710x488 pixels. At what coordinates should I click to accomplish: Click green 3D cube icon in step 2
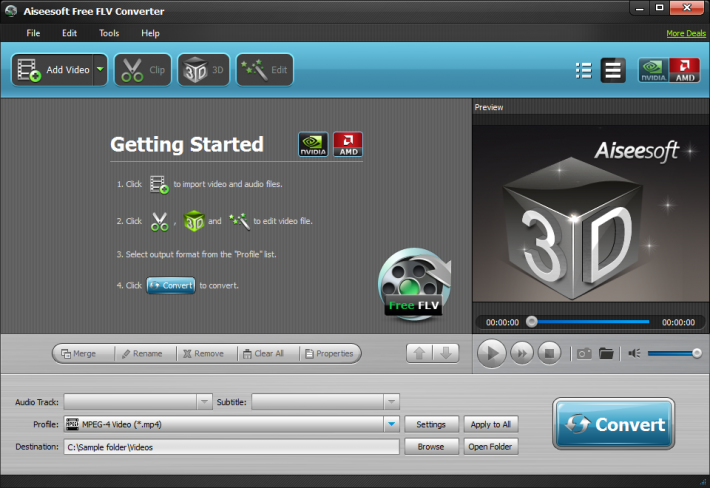click(194, 221)
